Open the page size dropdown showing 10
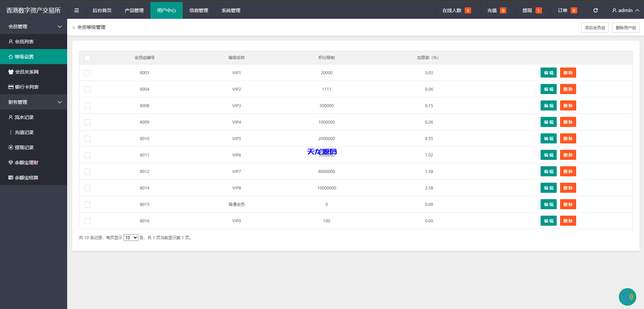The width and height of the screenshot is (644, 309). (x=131, y=237)
